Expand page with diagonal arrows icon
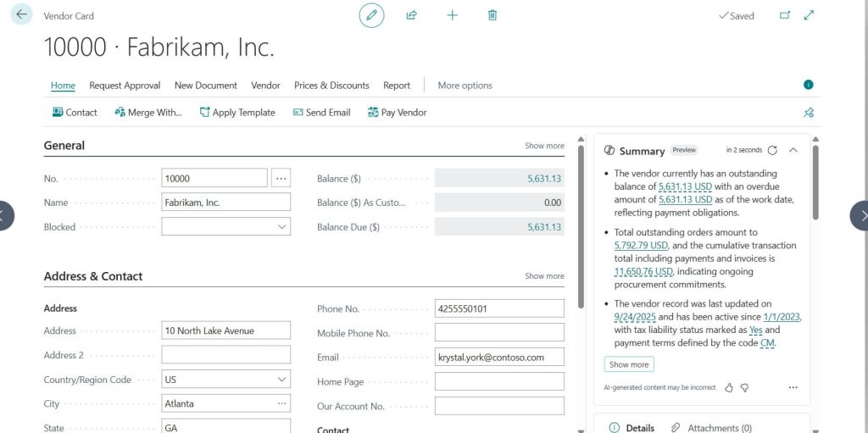Viewport: 868px width, 433px height. [809, 15]
